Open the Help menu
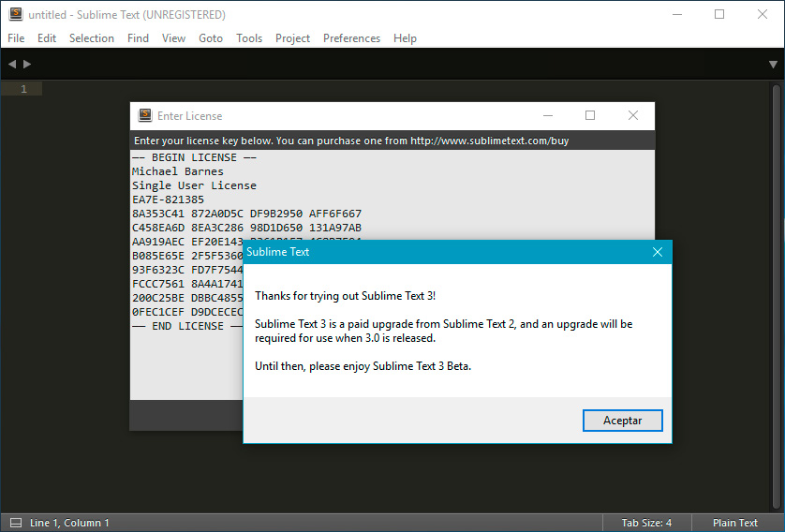The height and width of the screenshot is (532, 785). click(x=405, y=38)
